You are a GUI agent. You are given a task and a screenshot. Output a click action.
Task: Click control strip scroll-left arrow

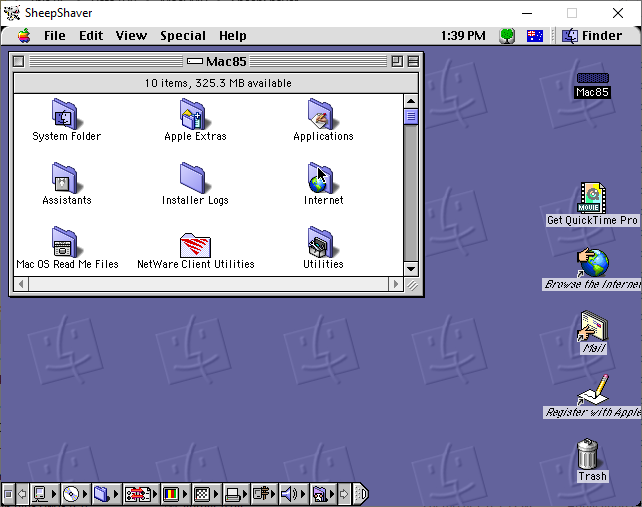22,494
